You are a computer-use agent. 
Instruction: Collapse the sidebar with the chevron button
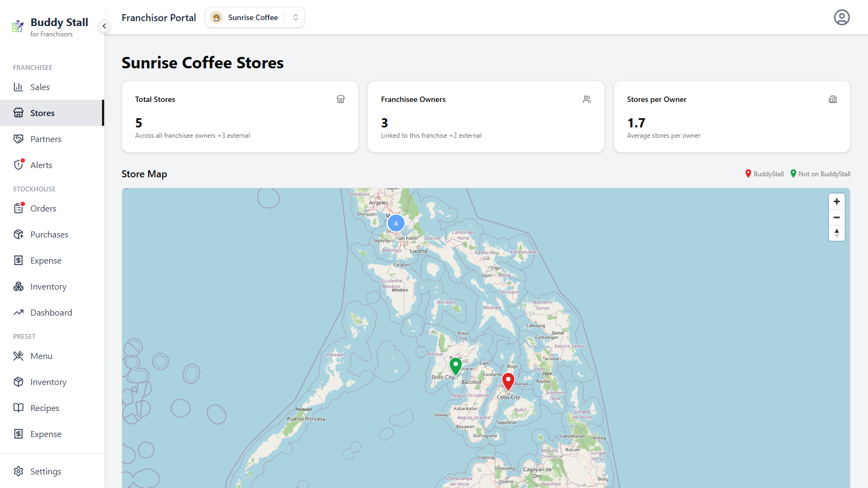coord(104,26)
